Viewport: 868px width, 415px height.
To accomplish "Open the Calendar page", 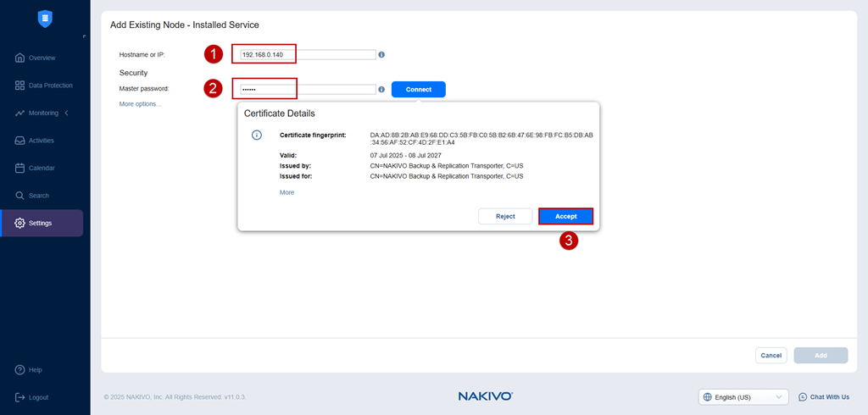I will point(42,168).
